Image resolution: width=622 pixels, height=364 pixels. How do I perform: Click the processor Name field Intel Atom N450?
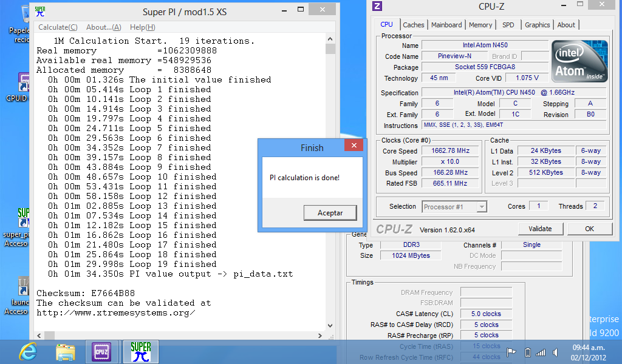[485, 45]
